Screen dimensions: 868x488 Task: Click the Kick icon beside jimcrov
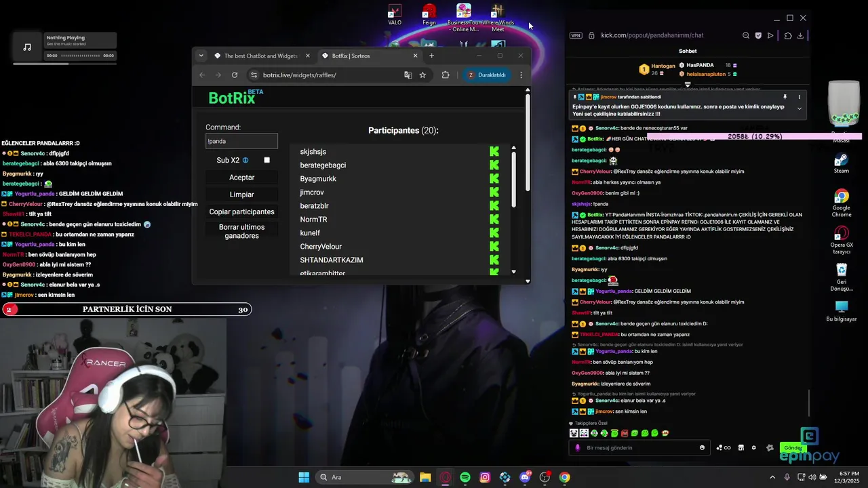[494, 192]
